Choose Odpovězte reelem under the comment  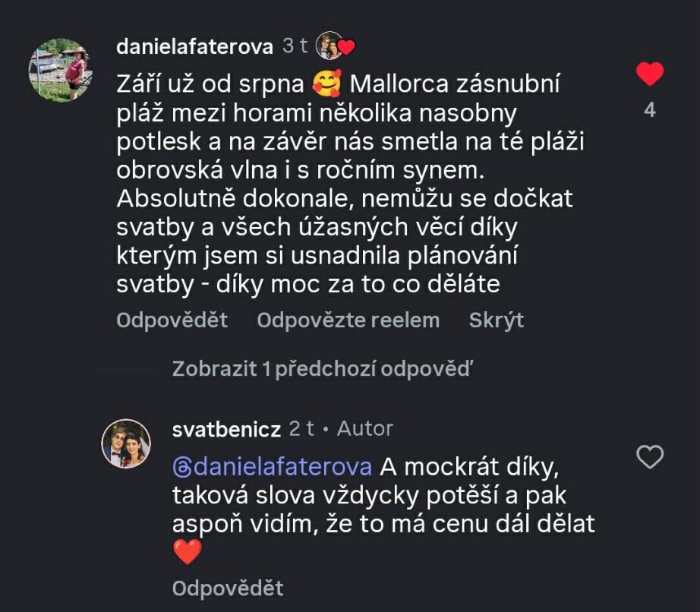(x=348, y=320)
